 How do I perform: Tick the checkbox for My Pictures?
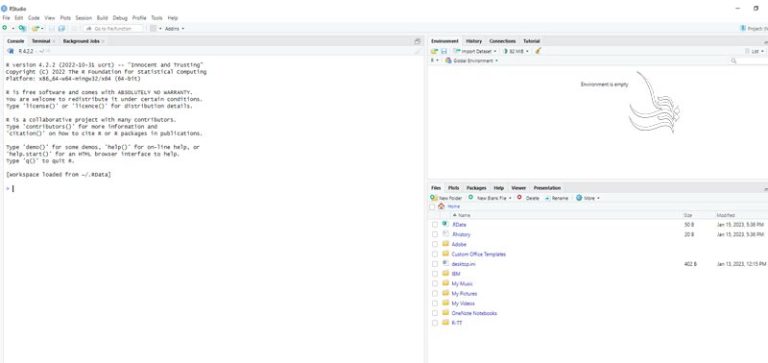pyautogui.click(x=434, y=293)
